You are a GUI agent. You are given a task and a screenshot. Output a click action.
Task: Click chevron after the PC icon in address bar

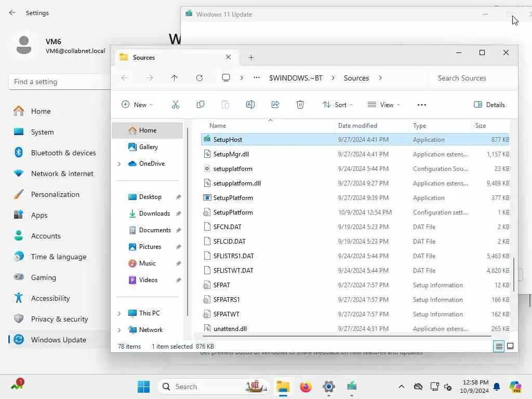point(242,78)
